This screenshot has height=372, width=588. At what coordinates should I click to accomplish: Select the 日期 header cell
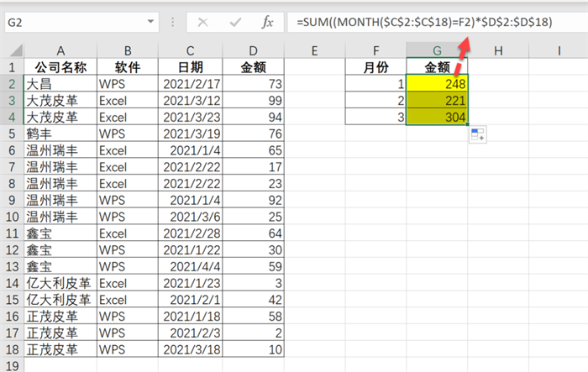click(192, 67)
